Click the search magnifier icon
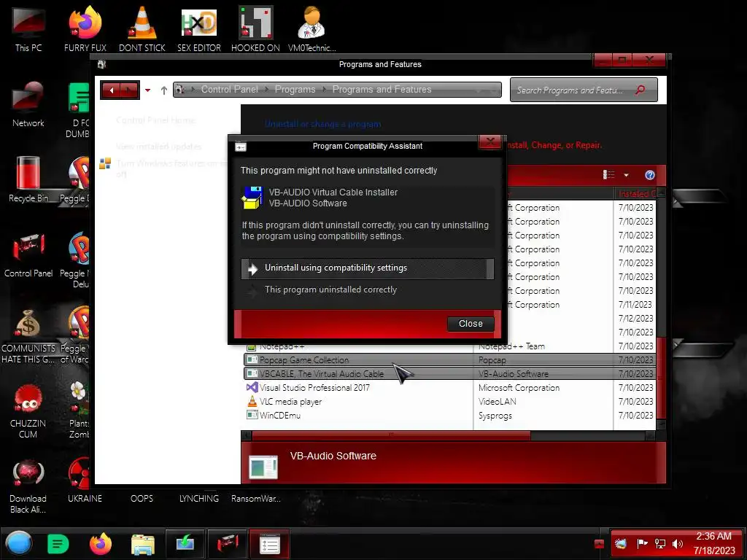Screen dimensions: 747x560 tap(640, 90)
